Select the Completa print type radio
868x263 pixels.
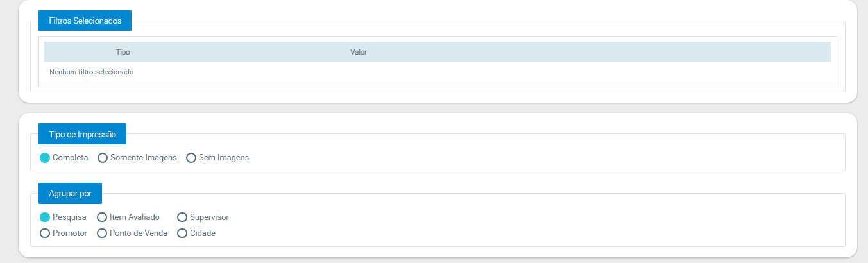45,157
